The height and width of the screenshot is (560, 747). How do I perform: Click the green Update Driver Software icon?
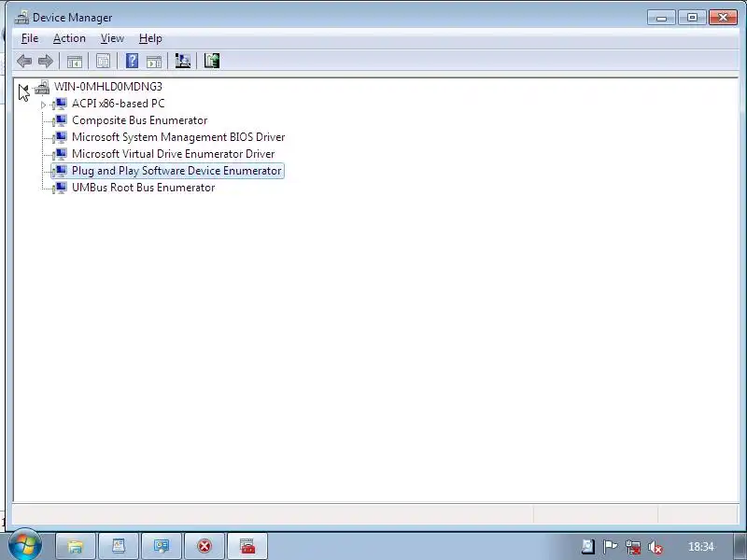coord(212,61)
